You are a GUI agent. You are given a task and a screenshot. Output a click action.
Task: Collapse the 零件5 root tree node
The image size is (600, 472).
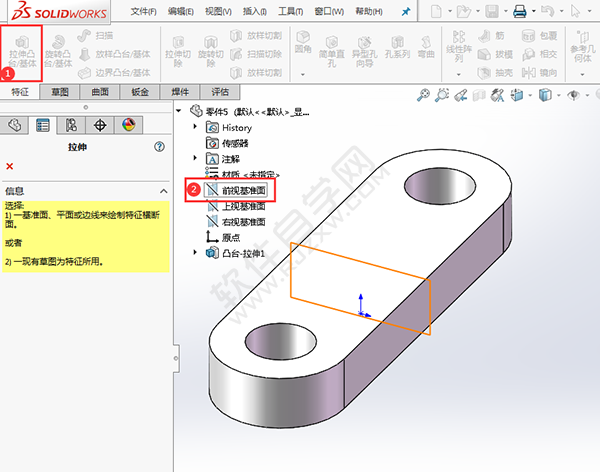(178, 111)
